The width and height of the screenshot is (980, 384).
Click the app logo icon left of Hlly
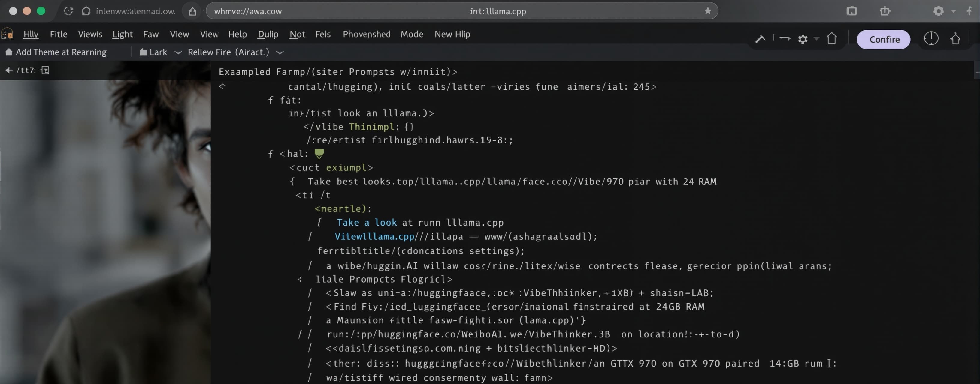[7, 34]
